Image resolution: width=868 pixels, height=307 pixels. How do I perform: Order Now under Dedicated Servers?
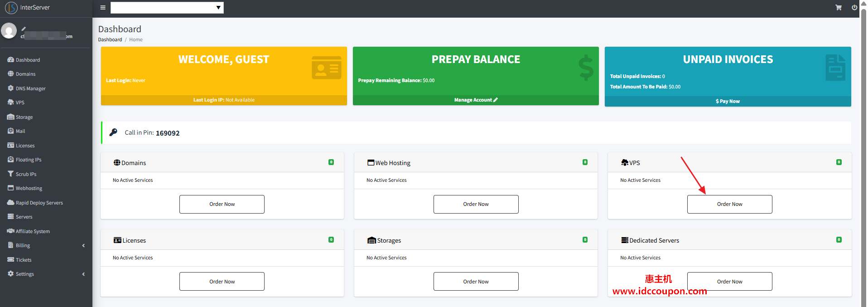729,282
